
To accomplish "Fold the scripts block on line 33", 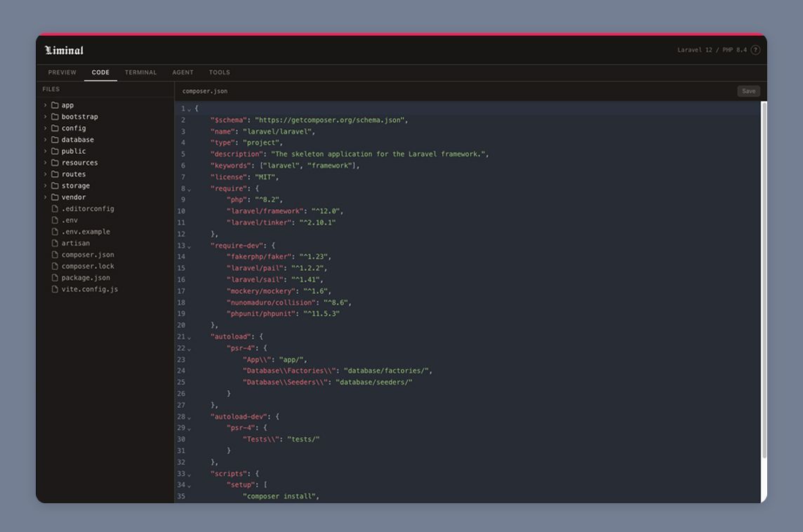I will click(189, 474).
